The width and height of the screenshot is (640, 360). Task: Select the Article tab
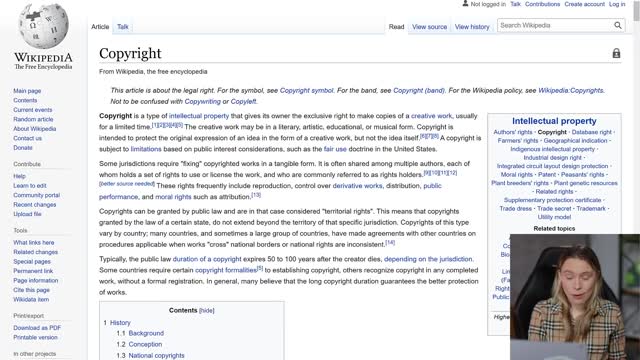[x=100, y=27]
